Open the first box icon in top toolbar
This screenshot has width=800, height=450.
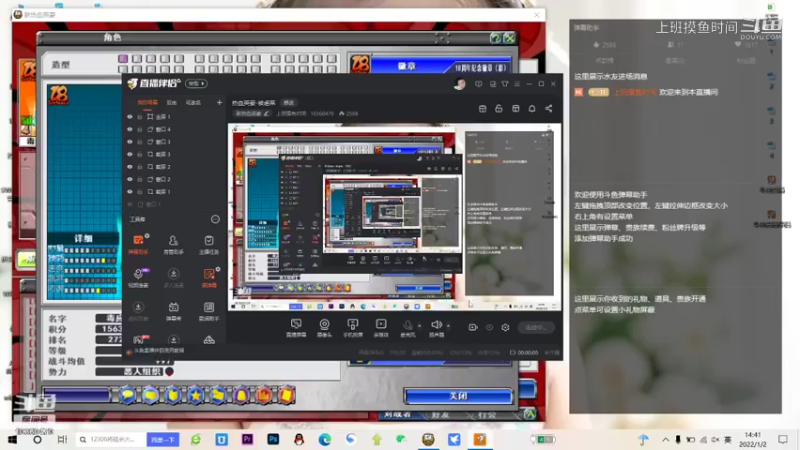(x=482, y=108)
